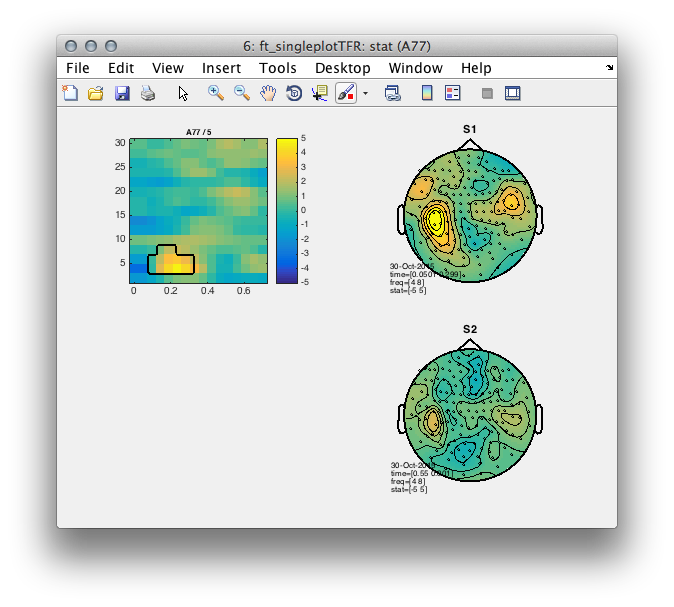
Task: Save the figure with the floppy disk icon
Action: tap(122, 93)
